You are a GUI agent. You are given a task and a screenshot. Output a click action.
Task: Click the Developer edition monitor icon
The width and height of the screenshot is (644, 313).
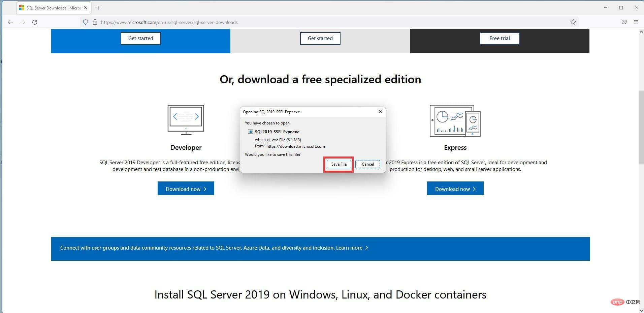point(186,120)
